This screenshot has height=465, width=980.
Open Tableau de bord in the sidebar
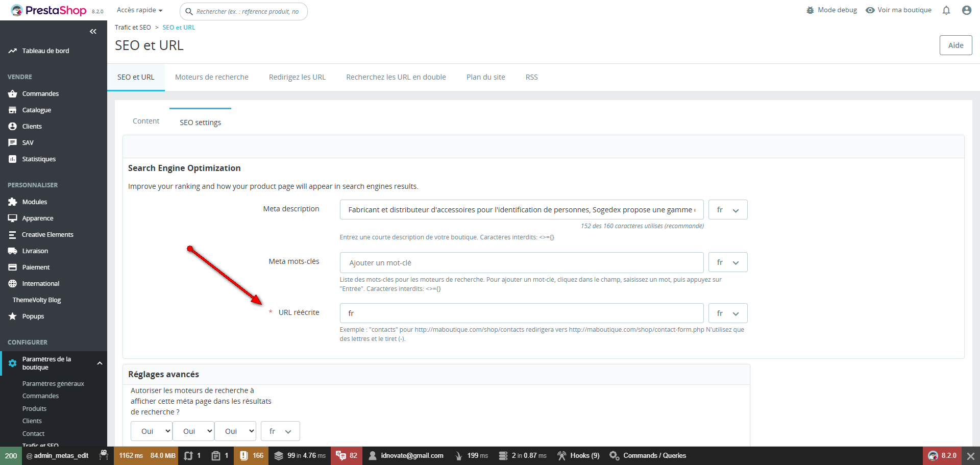click(x=45, y=51)
